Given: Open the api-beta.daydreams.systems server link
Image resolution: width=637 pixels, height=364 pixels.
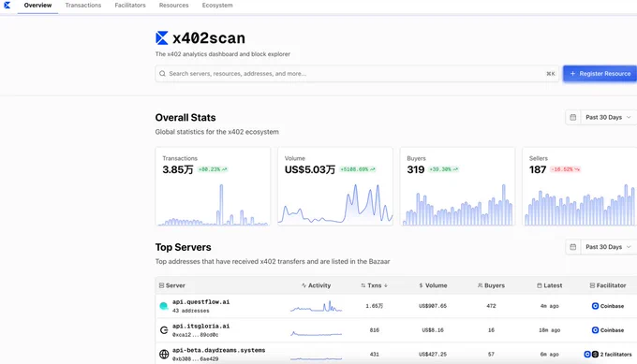Looking at the screenshot, I should pos(218,350).
